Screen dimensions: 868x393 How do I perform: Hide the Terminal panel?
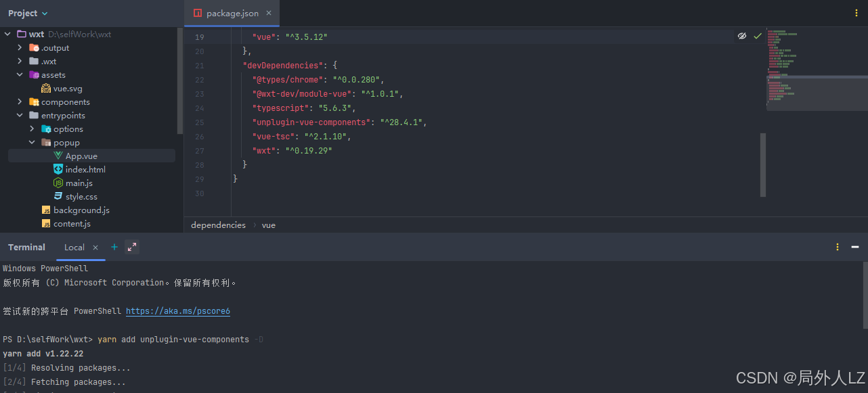pyautogui.click(x=855, y=247)
